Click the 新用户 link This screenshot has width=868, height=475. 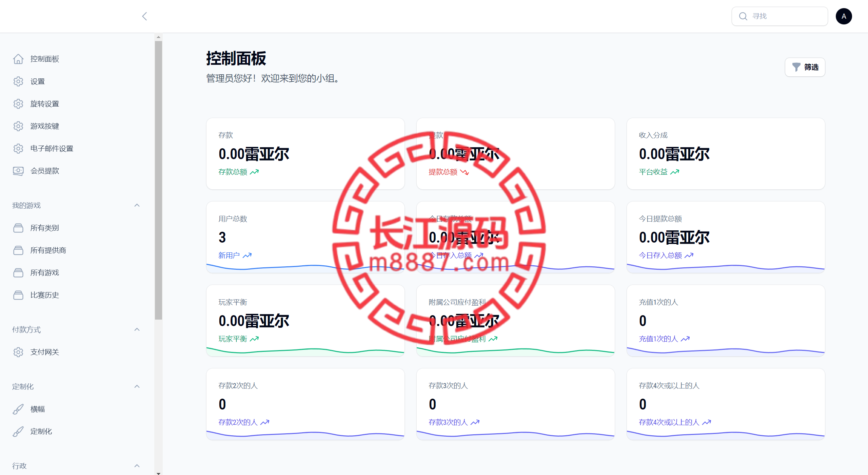(x=229, y=255)
